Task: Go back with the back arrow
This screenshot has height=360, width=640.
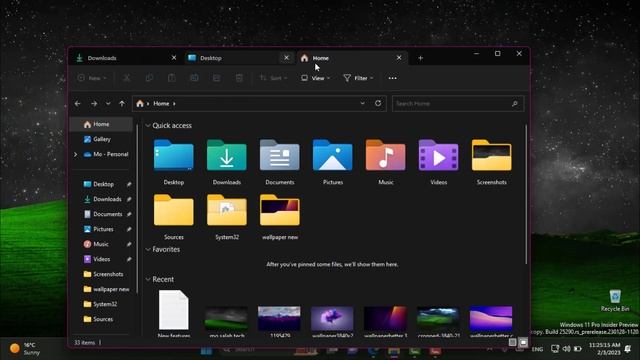Action: (x=78, y=104)
